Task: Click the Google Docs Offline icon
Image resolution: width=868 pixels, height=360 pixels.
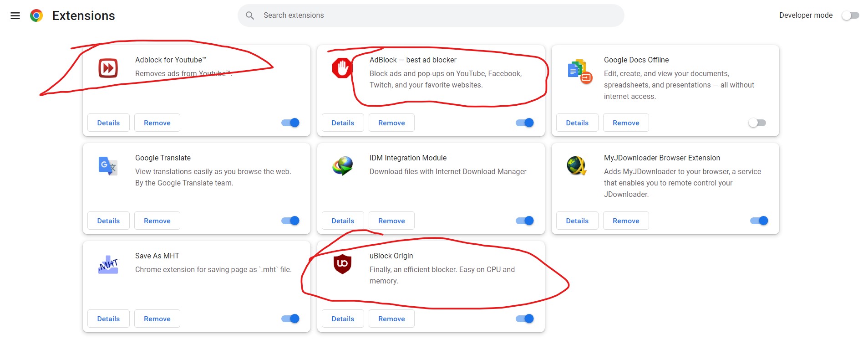Action: click(x=579, y=72)
